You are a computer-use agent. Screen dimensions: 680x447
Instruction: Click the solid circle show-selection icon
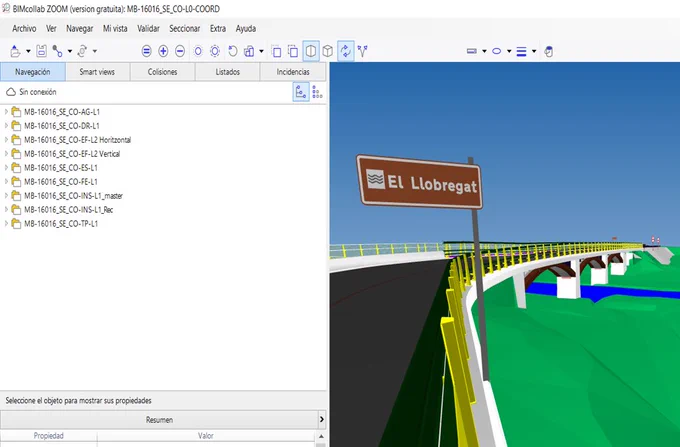pyautogui.click(x=198, y=51)
